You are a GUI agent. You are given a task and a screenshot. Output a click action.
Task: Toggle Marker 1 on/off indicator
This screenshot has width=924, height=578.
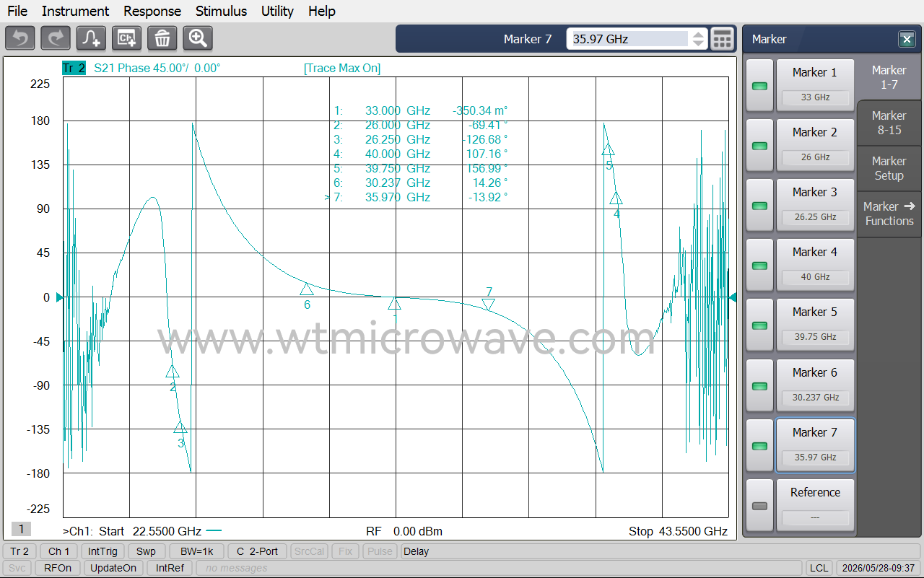coord(759,86)
